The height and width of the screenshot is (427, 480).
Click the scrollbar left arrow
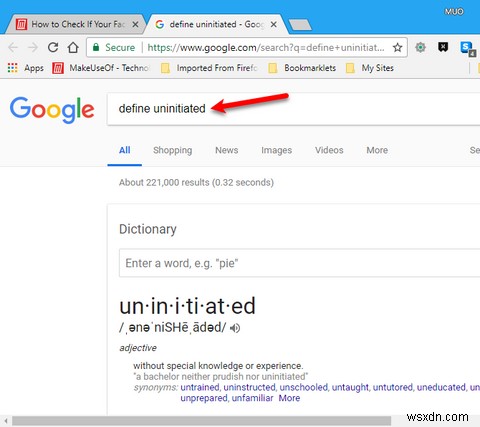[6, 421]
